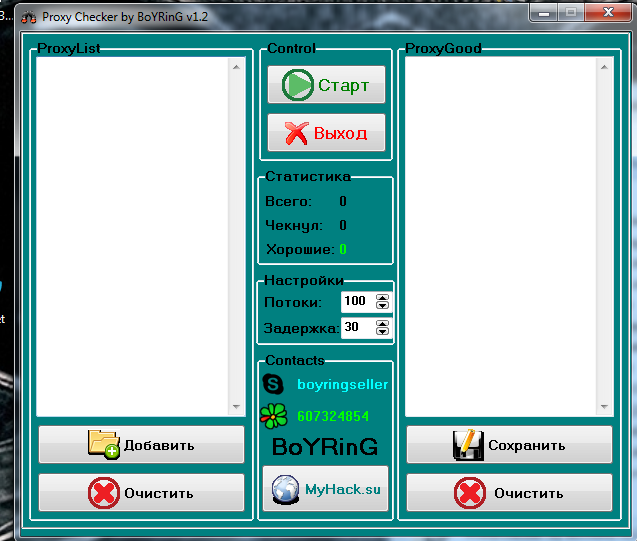
Task: Increase the Задержка delay value
Action: pos(382,324)
